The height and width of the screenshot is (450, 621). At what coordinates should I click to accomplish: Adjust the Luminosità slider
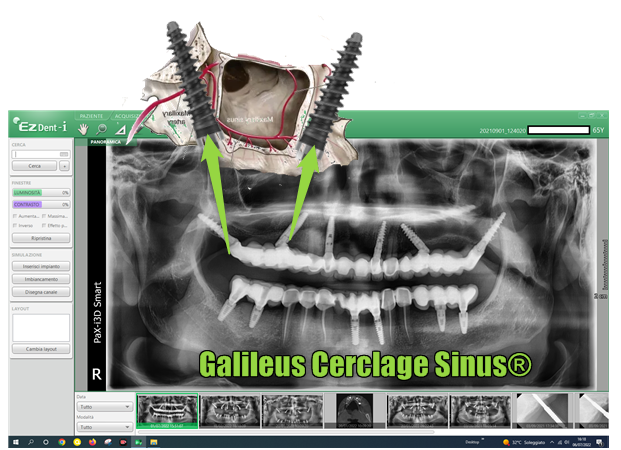[41, 193]
